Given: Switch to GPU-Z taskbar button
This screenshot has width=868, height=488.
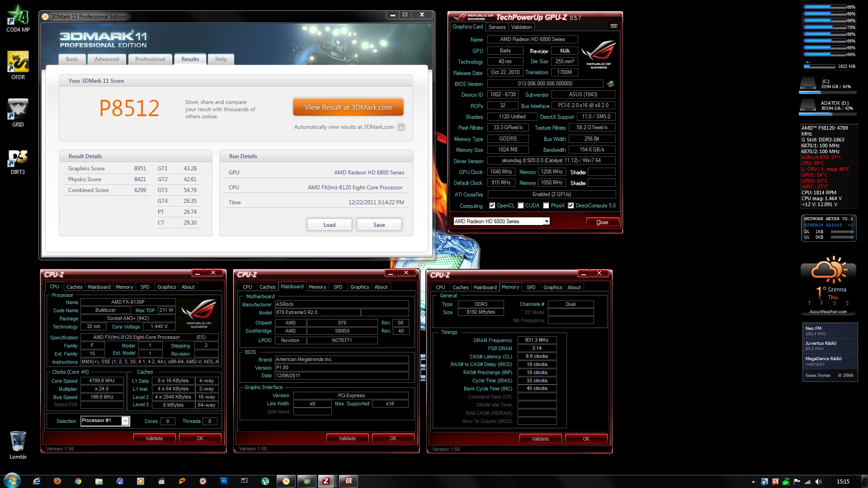Looking at the screenshot, I should (307, 481).
